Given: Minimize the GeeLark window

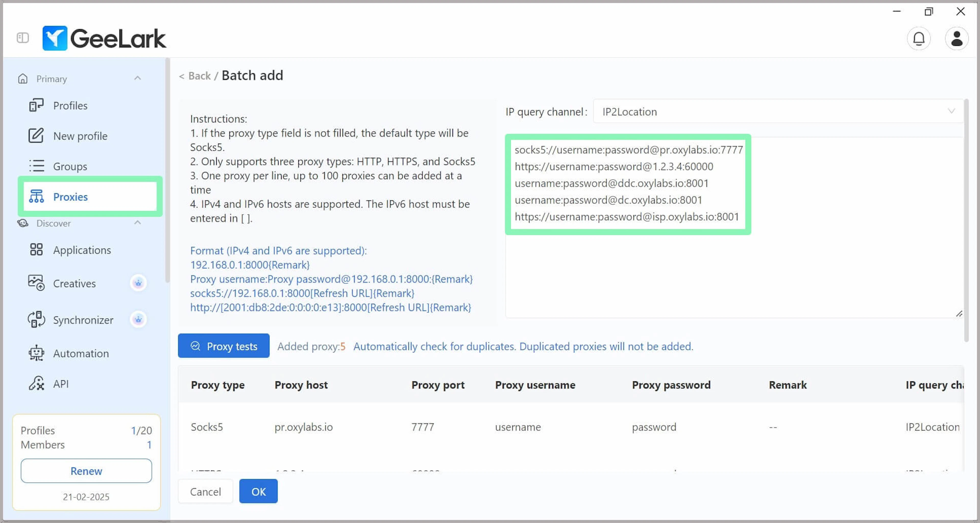Looking at the screenshot, I should point(897,11).
